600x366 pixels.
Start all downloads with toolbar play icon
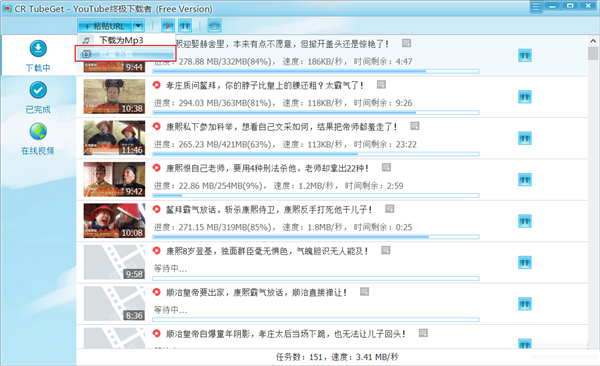(168, 26)
